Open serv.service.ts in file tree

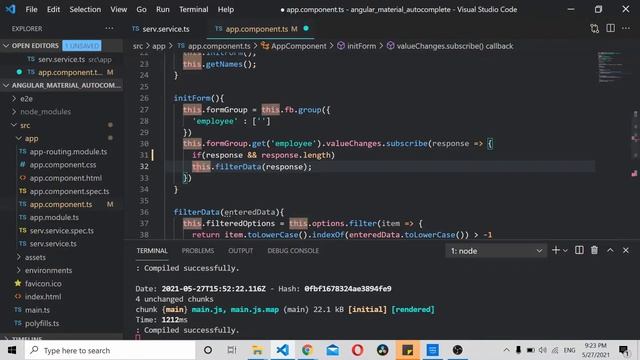coord(53,244)
